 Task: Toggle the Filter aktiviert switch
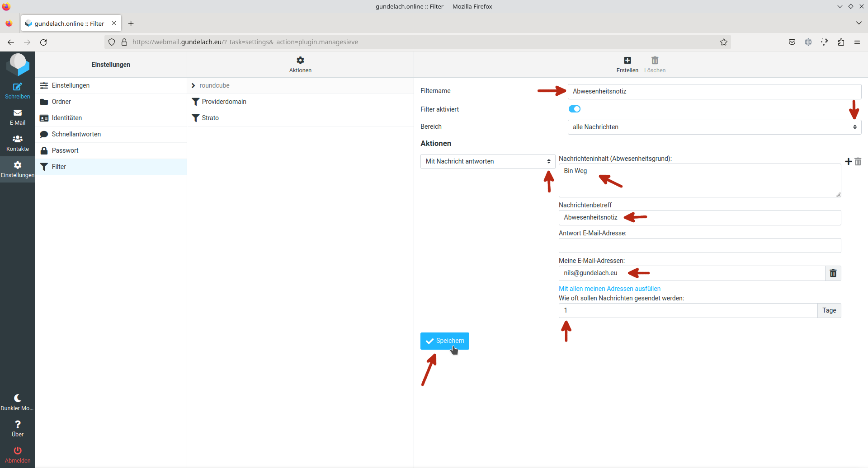point(574,109)
